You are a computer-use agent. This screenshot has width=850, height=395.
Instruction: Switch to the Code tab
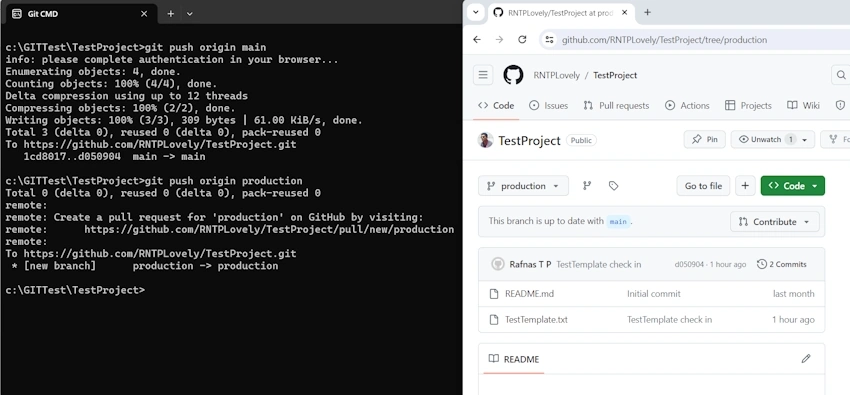[496, 106]
